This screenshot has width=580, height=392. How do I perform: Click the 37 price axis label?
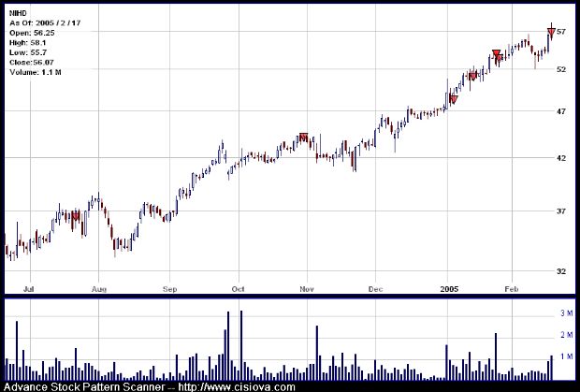561,211
